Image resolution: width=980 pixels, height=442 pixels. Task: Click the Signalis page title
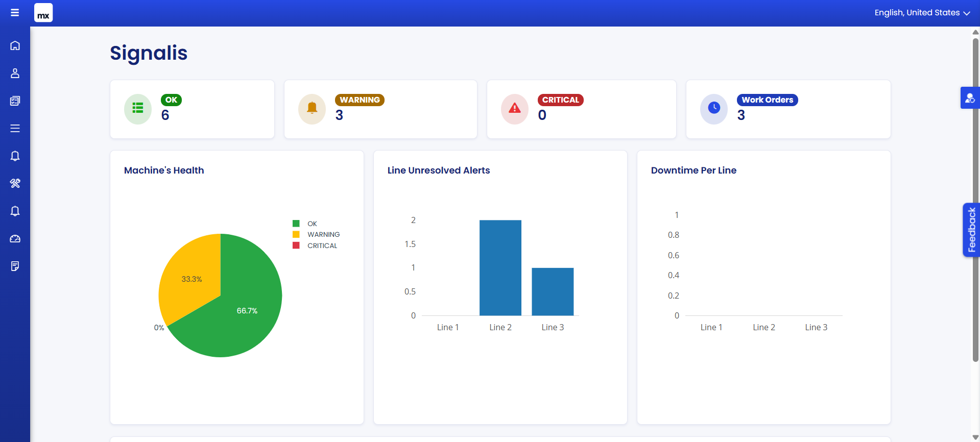(149, 53)
